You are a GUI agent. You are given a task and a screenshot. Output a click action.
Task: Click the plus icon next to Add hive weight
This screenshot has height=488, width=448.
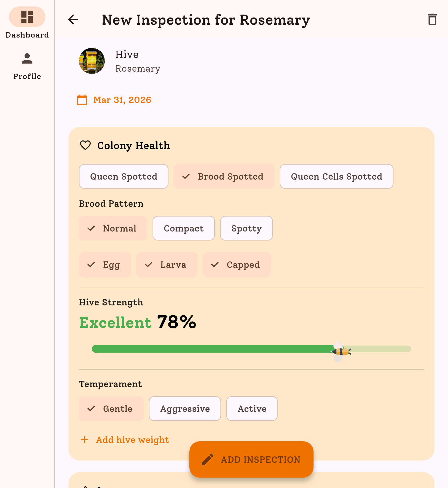[x=85, y=440]
